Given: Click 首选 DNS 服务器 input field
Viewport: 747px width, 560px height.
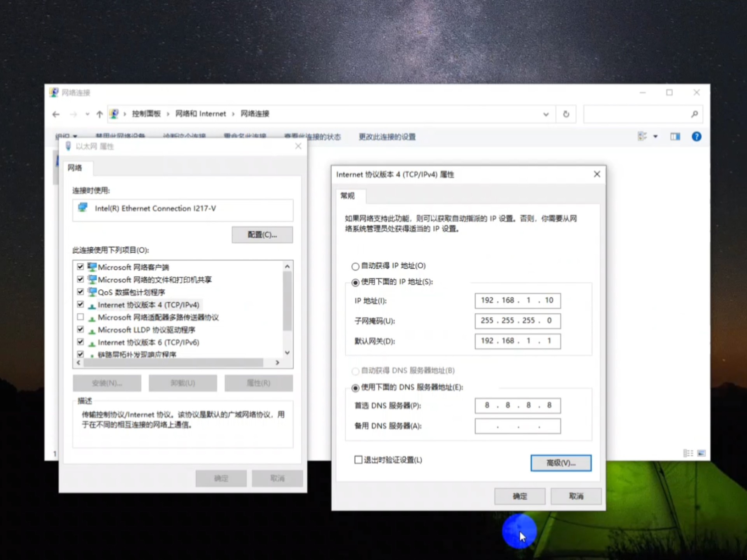Looking at the screenshot, I should point(517,405).
